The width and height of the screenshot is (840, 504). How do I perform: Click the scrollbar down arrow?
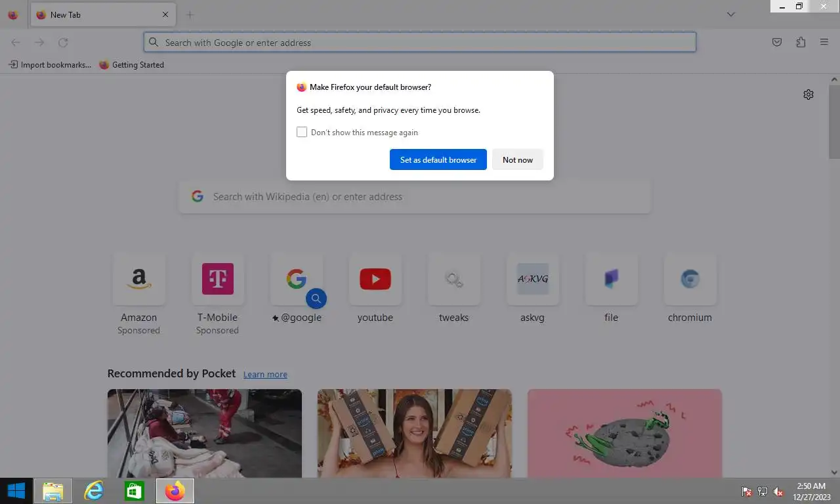[834, 472]
